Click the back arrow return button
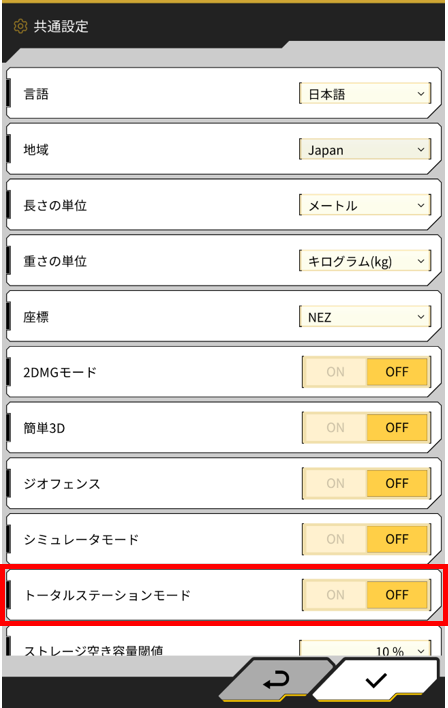The width and height of the screenshot is (448, 708). (276, 680)
